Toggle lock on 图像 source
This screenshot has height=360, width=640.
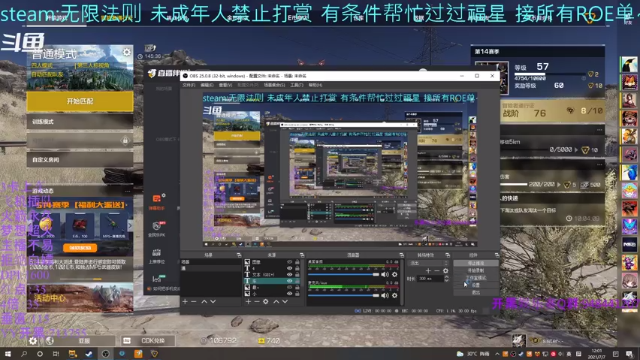coord(297,262)
